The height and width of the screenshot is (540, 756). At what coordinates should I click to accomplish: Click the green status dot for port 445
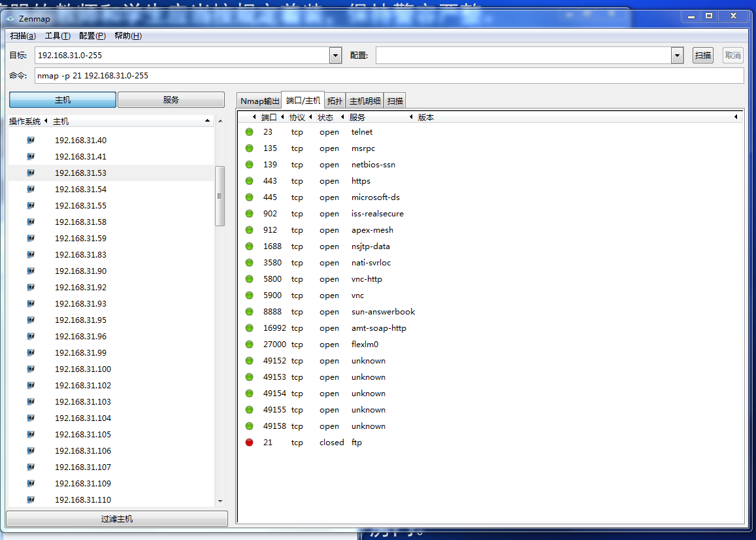(249, 197)
